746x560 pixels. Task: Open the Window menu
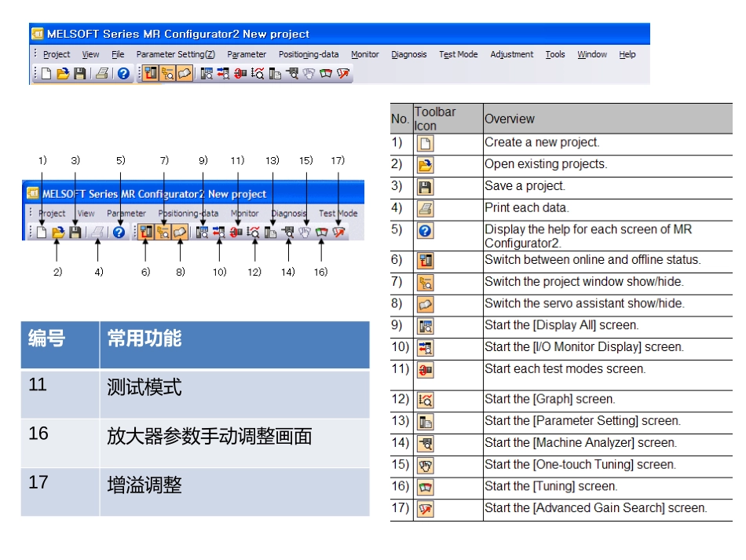tap(592, 55)
